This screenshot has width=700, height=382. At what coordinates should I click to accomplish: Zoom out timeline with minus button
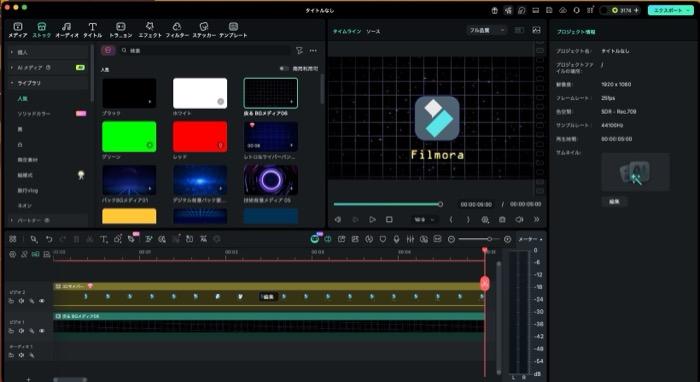451,239
